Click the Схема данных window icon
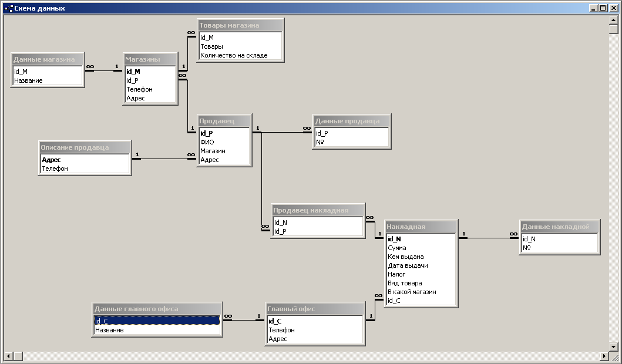Image resolution: width=622 pixels, height=364 pixels. tap(8, 8)
